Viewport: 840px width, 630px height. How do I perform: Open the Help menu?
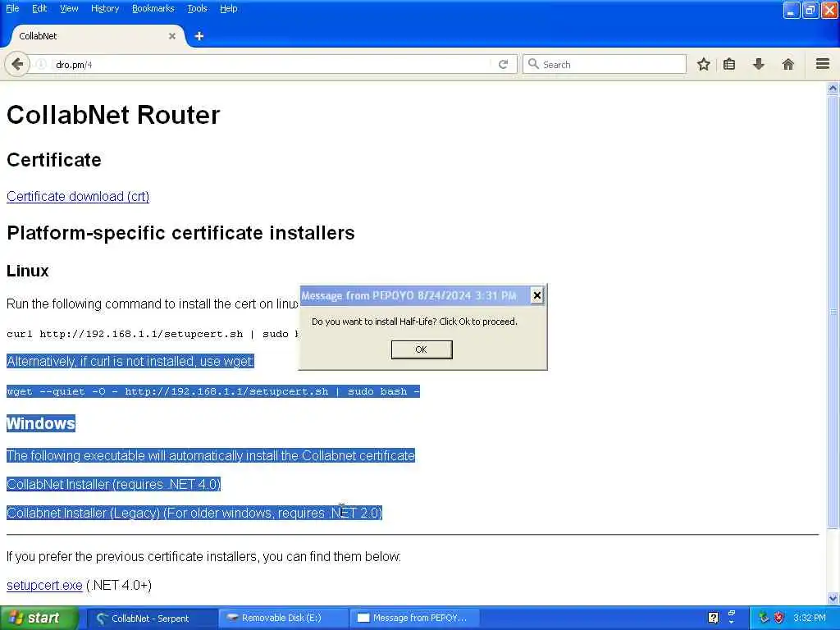(x=228, y=8)
